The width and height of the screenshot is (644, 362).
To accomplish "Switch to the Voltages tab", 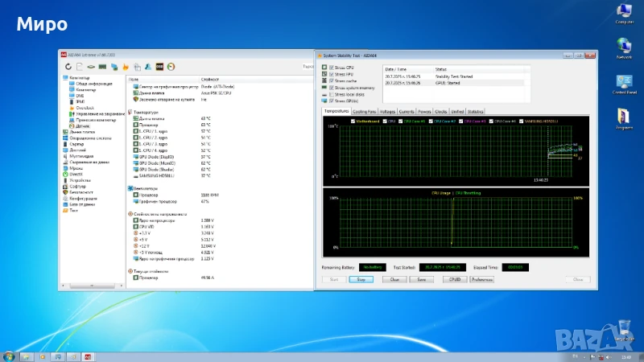I will [x=387, y=112].
